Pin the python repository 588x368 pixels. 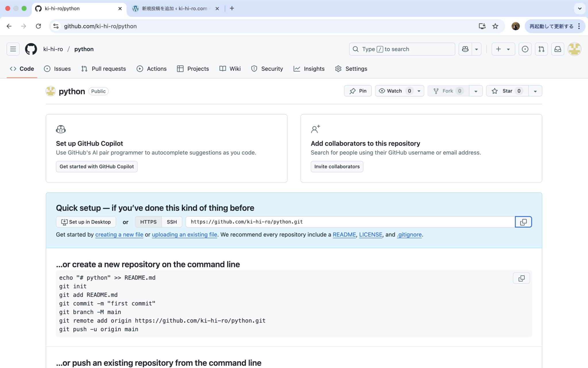click(x=357, y=91)
